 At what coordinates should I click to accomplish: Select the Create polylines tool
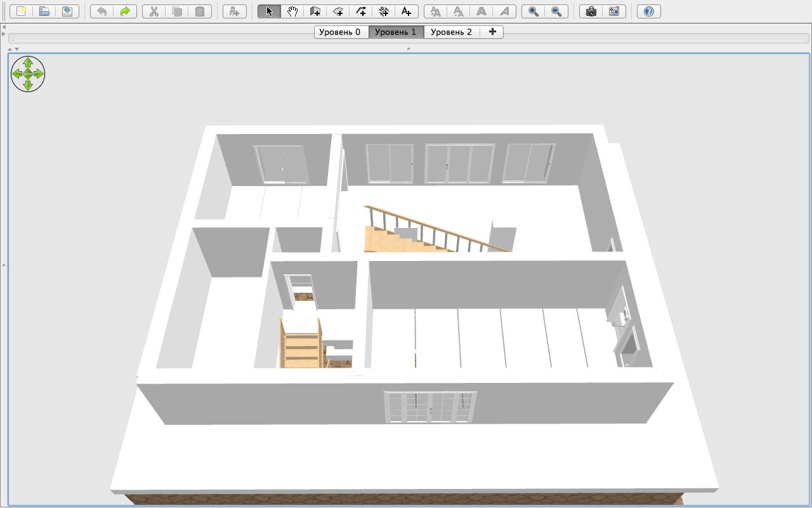(x=361, y=11)
